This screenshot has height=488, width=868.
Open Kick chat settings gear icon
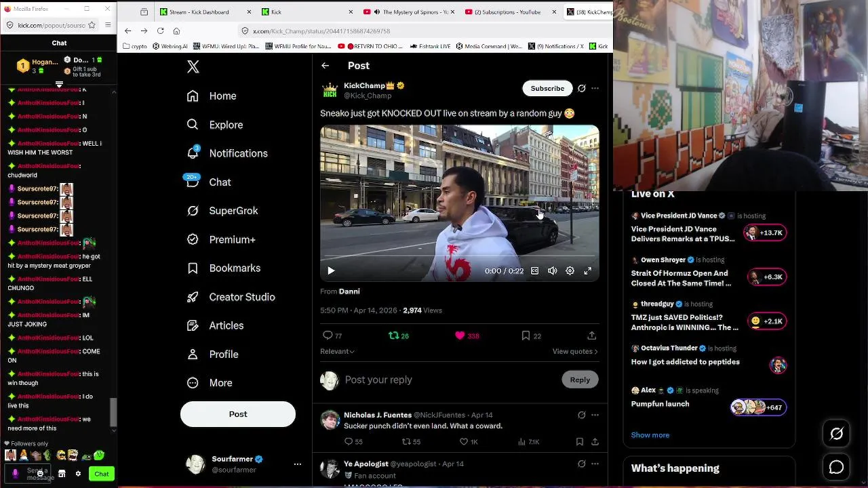click(x=78, y=474)
